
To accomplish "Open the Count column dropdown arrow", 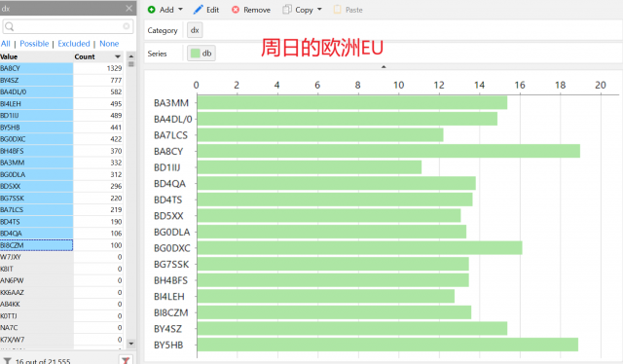I will tap(118, 56).
